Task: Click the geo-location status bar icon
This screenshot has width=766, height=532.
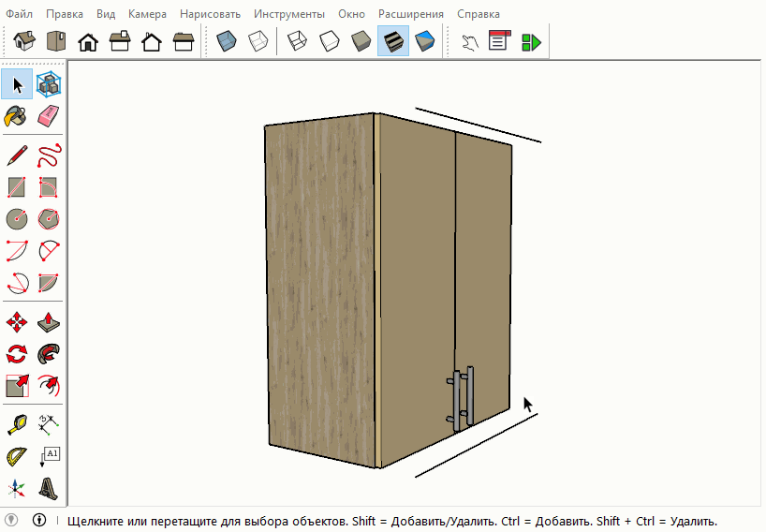Action: (x=11, y=520)
